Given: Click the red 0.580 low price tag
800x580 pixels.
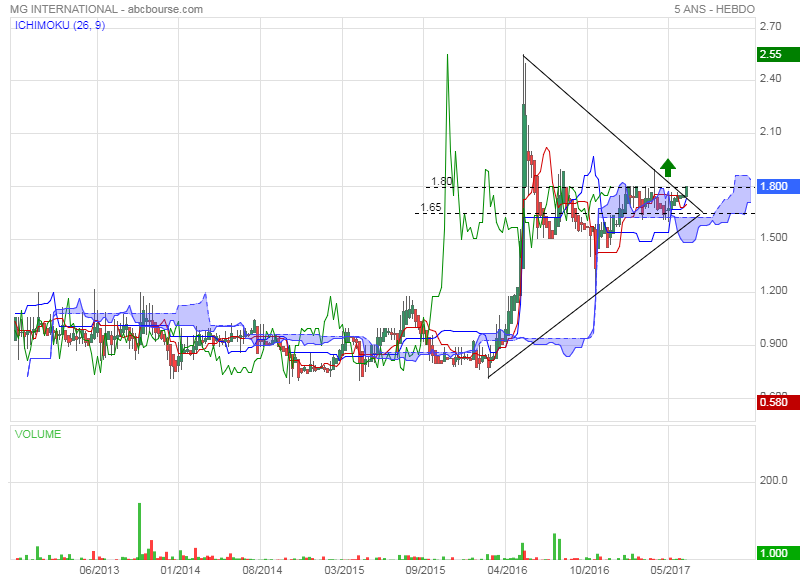Looking at the screenshot, I should (778, 402).
